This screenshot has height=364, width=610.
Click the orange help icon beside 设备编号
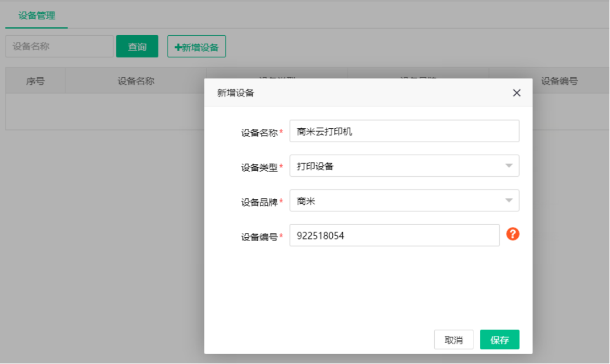(x=512, y=235)
